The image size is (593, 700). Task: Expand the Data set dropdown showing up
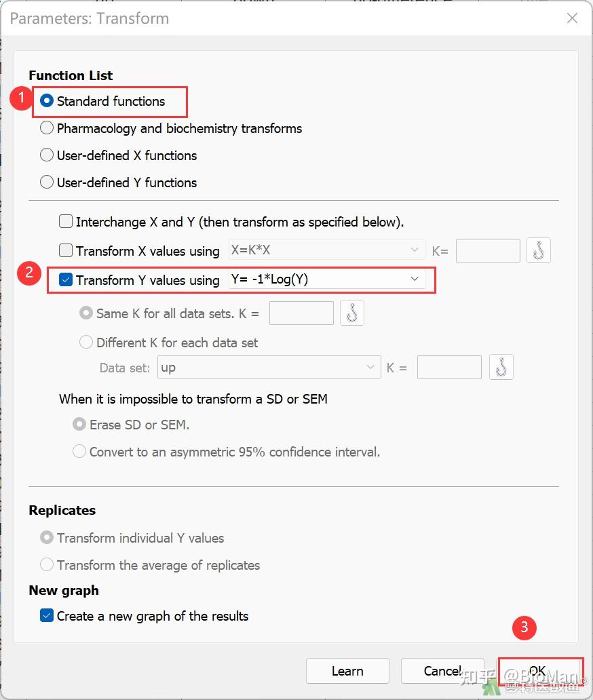(269, 367)
